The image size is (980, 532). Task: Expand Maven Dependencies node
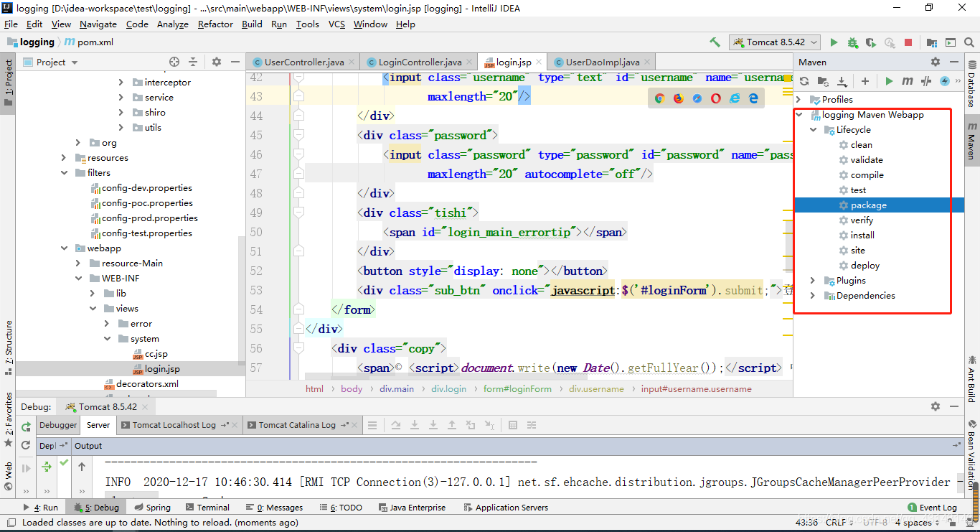[813, 295]
